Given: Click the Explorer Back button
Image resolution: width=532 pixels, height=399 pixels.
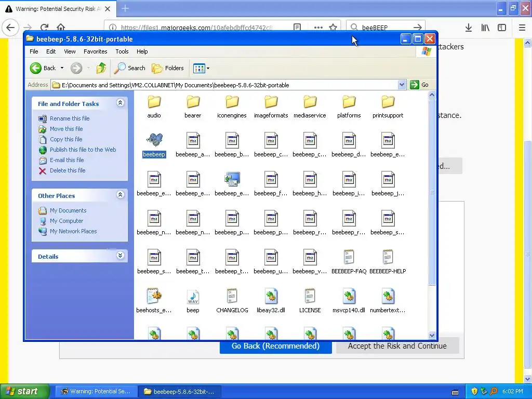Looking at the screenshot, I should [x=43, y=68].
